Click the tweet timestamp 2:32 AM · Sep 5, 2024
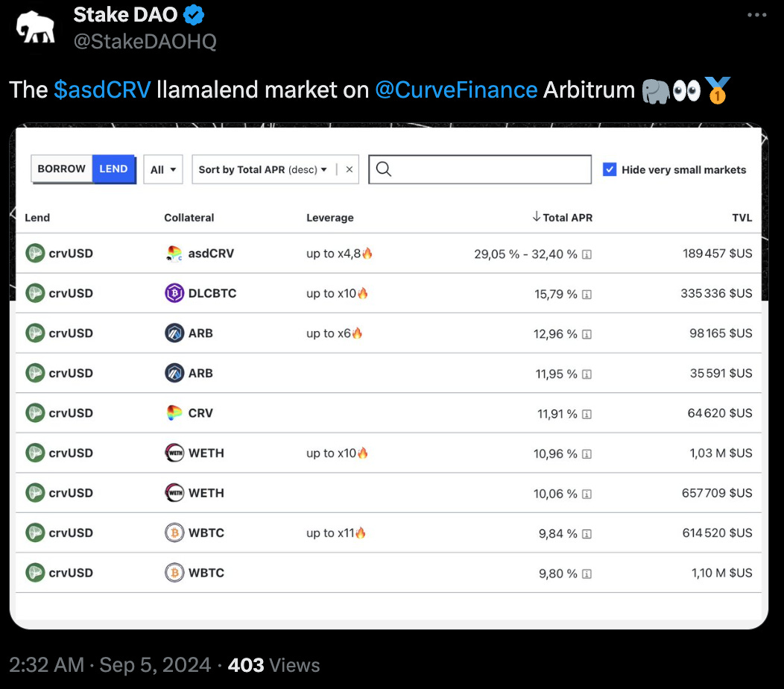Viewport: 784px width, 689px height. (x=110, y=665)
